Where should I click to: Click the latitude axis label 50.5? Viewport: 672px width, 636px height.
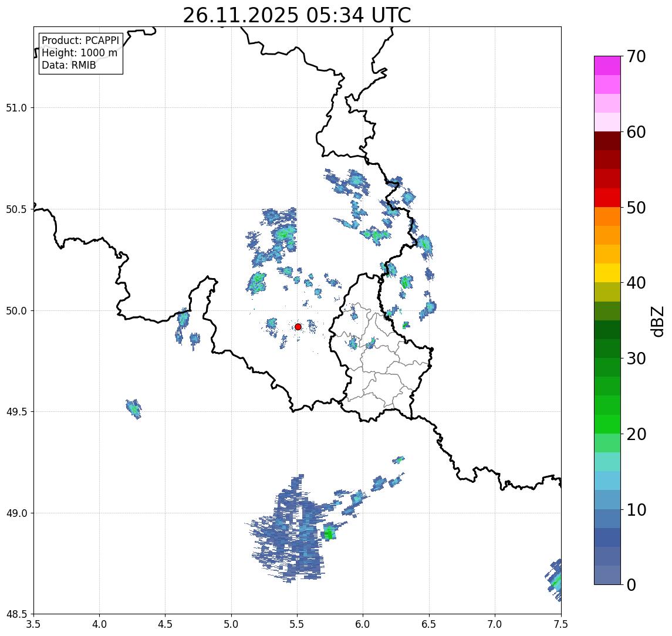(16, 209)
